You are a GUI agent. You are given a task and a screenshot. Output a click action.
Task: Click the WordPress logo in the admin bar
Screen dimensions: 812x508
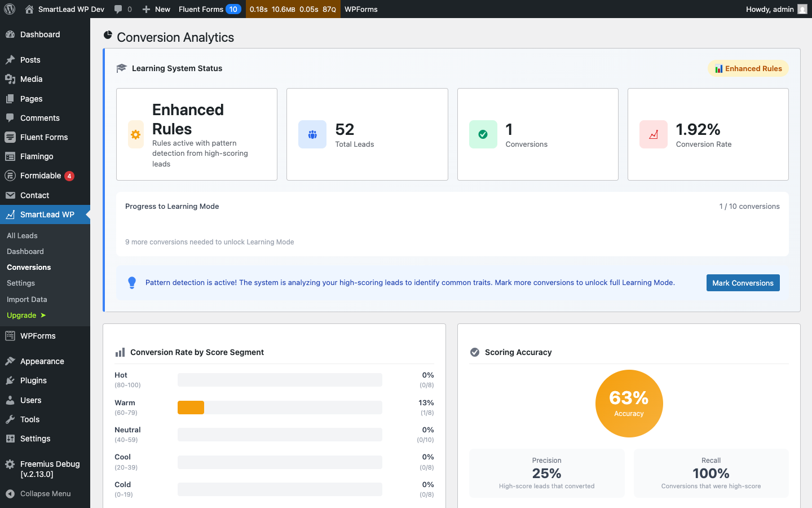coord(9,9)
